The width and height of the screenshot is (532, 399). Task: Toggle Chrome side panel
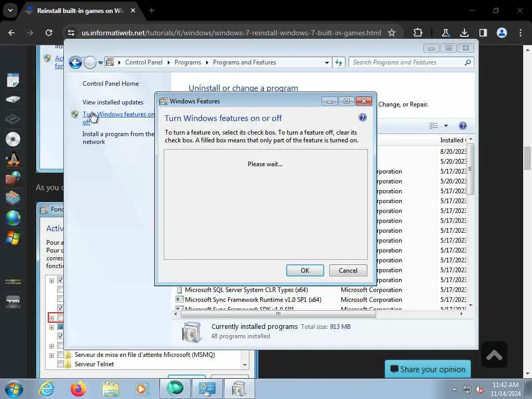483,33
